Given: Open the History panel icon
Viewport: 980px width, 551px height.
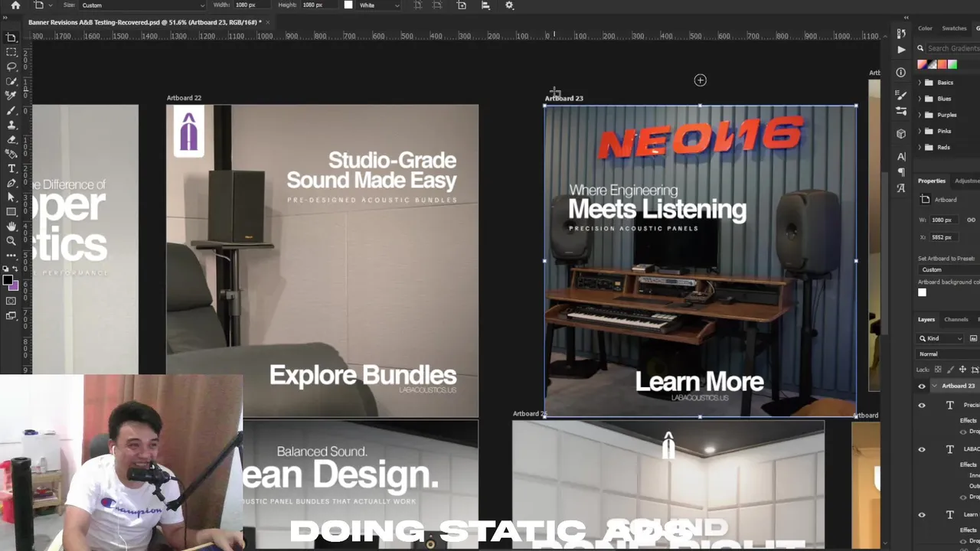Looking at the screenshot, I should pyautogui.click(x=901, y=33).
